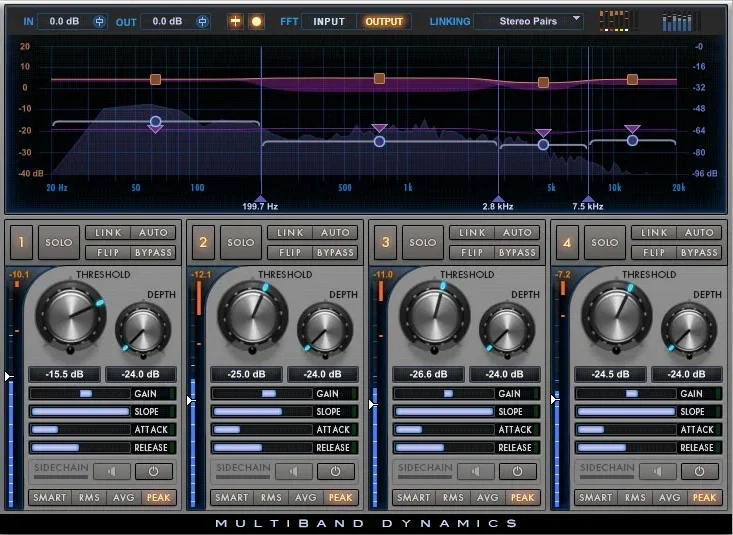Image resolution: width=733 pixels, height=535 pixels.
Task: Click band 2 purple triangle marker on graph
Action: pos(380,128)
